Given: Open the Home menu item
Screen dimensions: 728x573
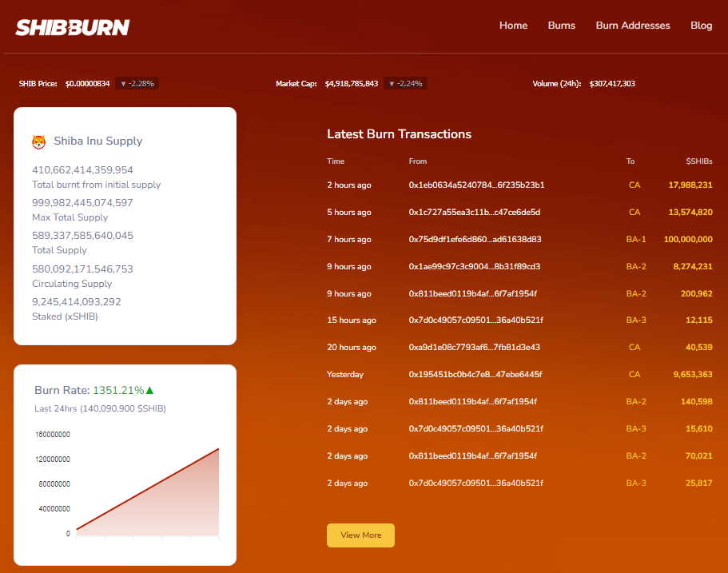Looking at the screenshot, I should (x=513, y=26).
